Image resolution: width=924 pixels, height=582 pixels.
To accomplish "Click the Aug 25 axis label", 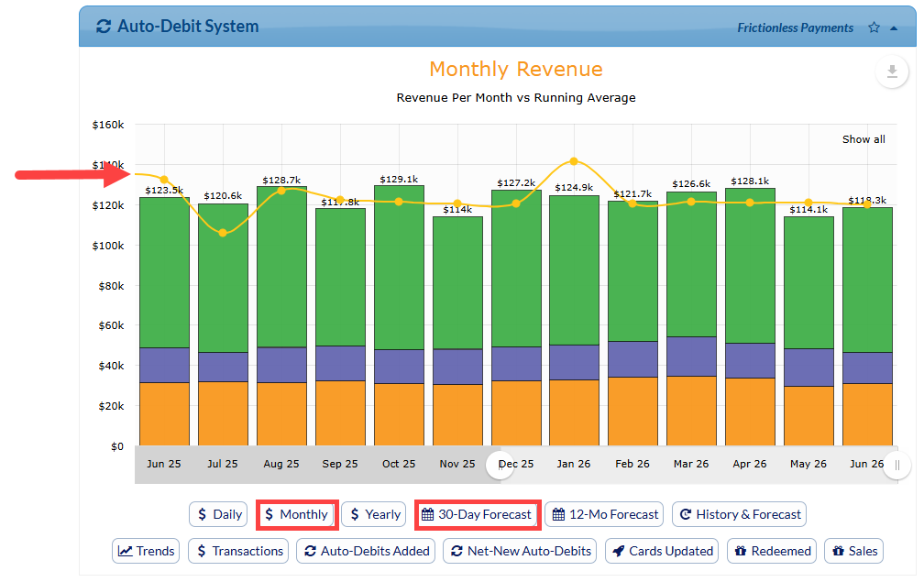I will point(281,464).
